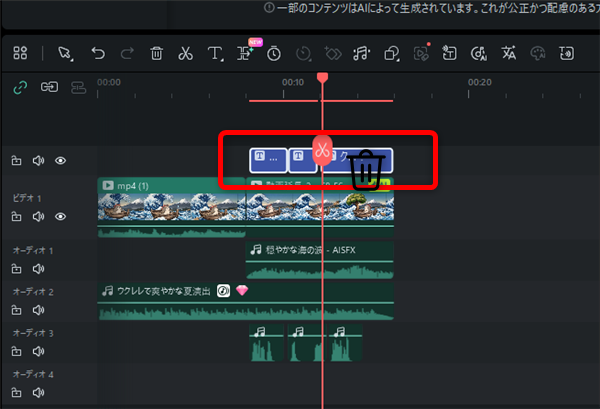
Task: Click the red scissors icon on the playhead
Action: [322, 149]
